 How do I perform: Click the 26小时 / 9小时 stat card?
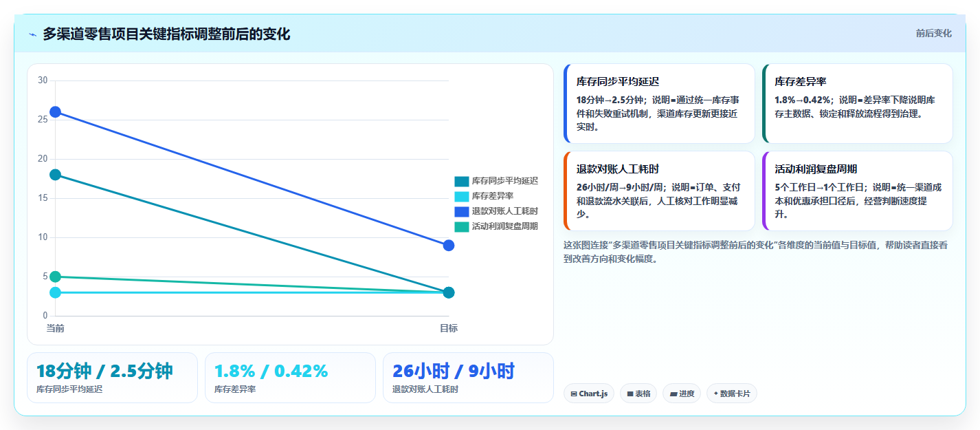468,378
